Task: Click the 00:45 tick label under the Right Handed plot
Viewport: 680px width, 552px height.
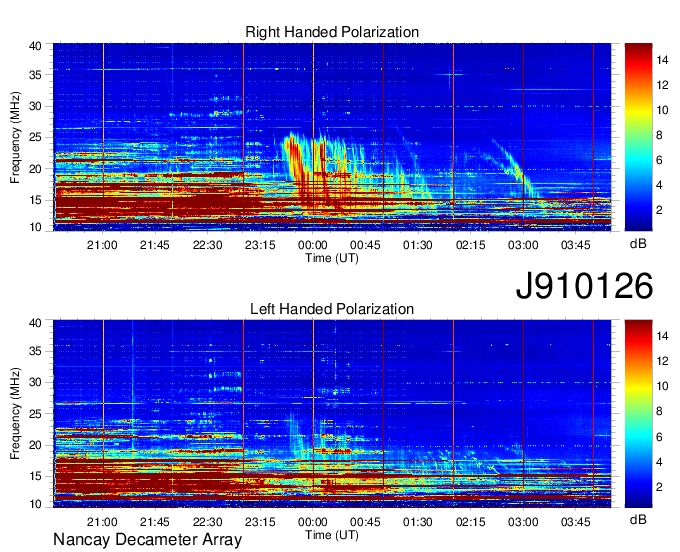Action: [x=365, y=245]
